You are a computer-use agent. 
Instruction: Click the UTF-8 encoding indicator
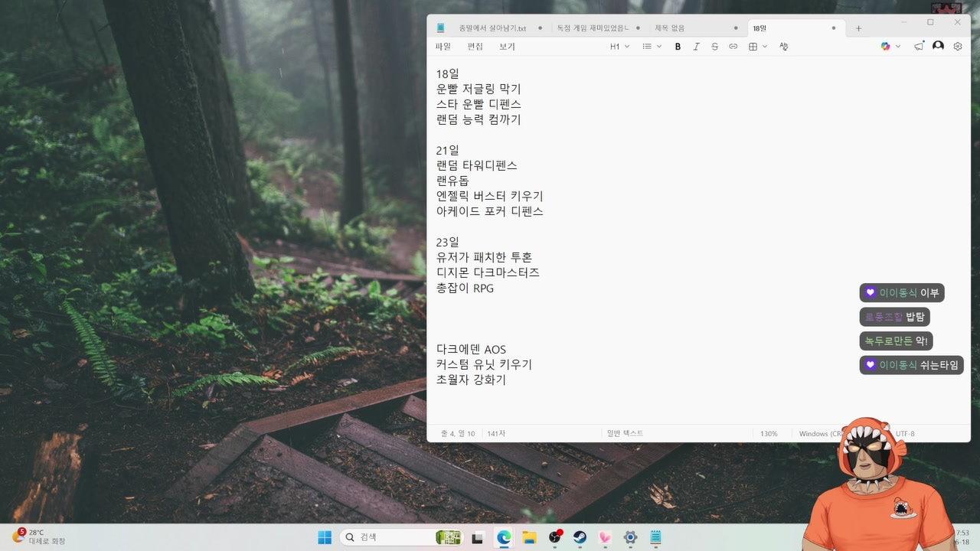pos(905,434)
